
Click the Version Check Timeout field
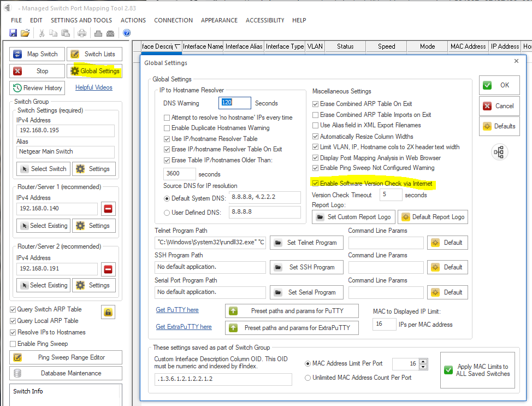click(x=391, y=195)
